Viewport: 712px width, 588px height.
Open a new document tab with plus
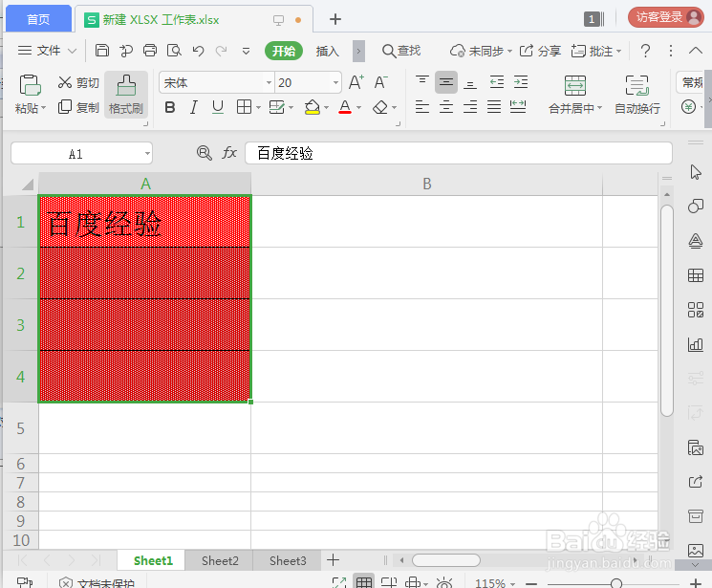point(335,19)
